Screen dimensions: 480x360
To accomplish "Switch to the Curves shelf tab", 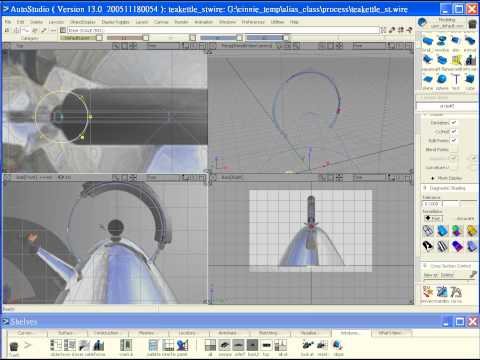I will [x=26, y=333].
